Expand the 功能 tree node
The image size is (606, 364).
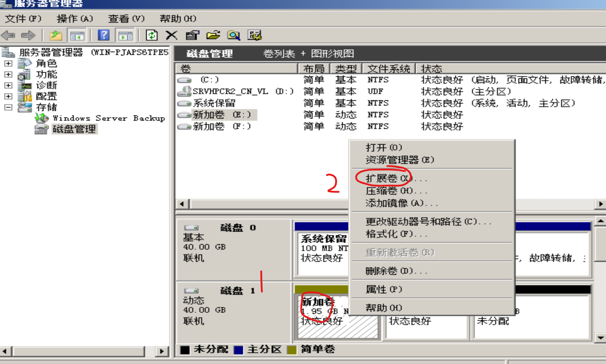(8, 74)
